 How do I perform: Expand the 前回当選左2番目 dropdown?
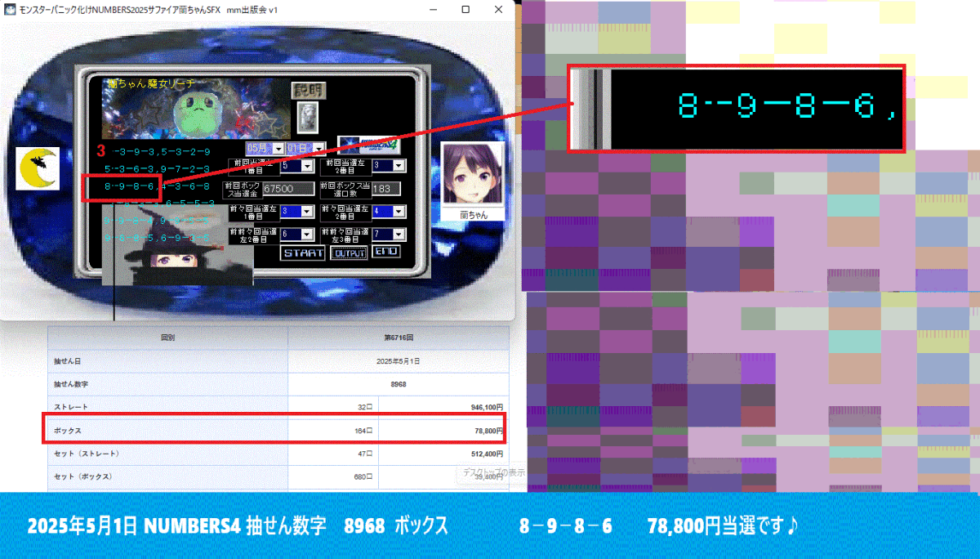[388, 166]
